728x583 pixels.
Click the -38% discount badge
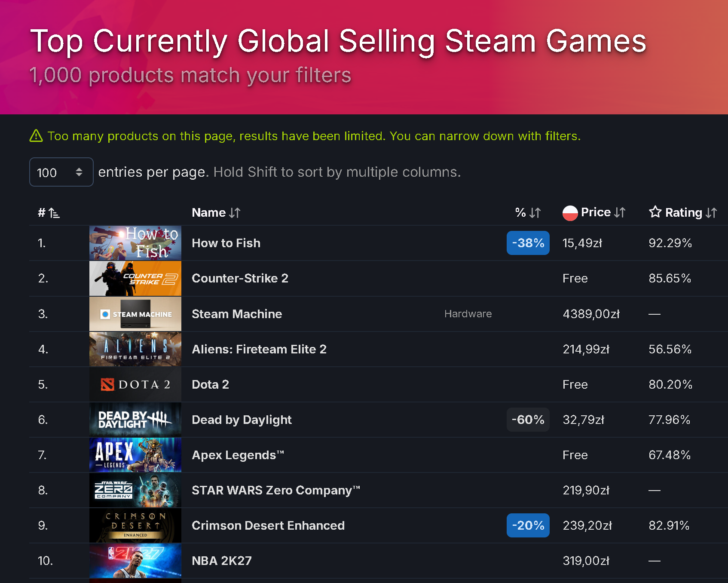point(528,243)
